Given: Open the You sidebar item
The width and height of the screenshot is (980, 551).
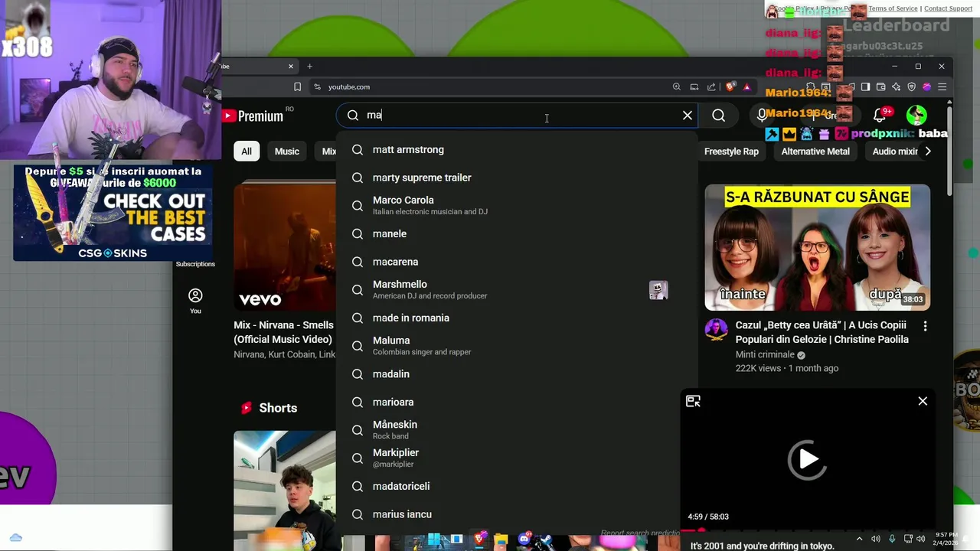Looking at the screenshot, I should pyautogui.click(x=195, y=301).
